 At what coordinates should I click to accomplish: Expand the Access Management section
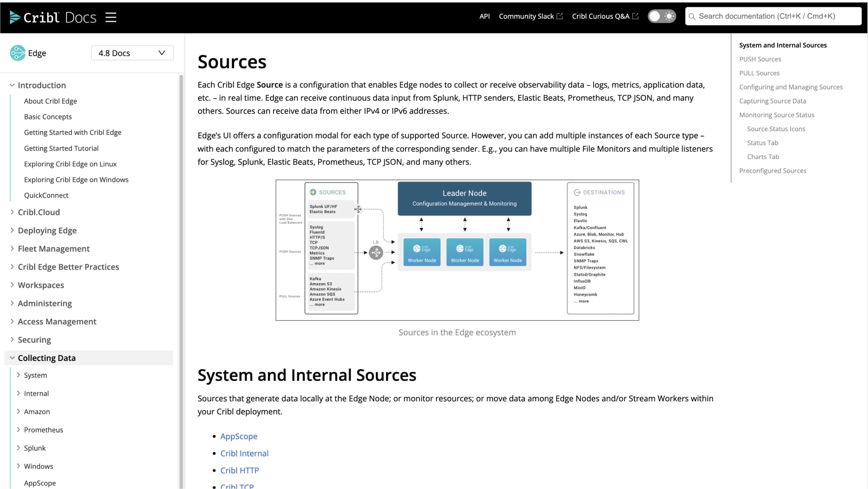point(12,321)
